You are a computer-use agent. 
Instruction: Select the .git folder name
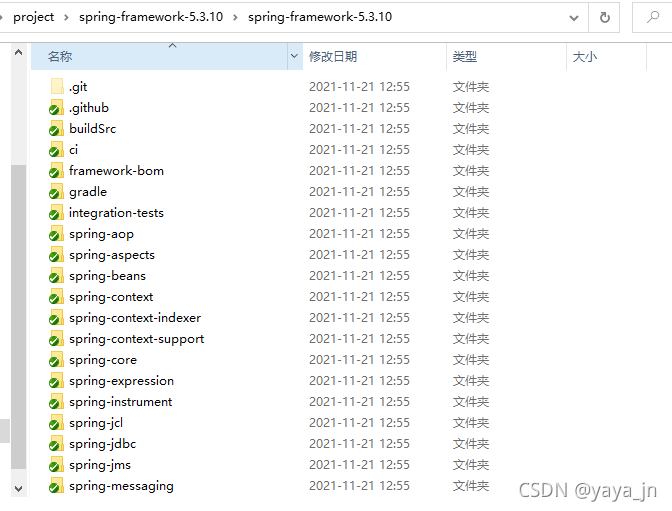78,87
